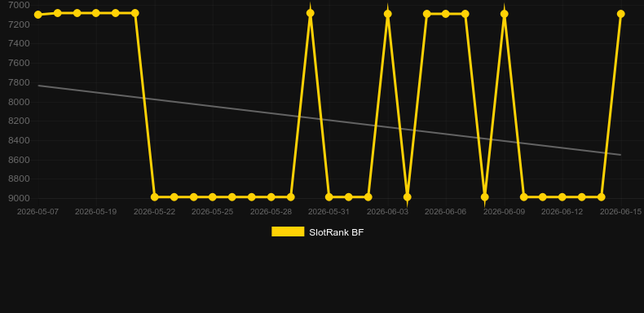This screenshot has width=644, height=313.
Task: Click the 8600 y-axis label
Action: pos(19,160)
